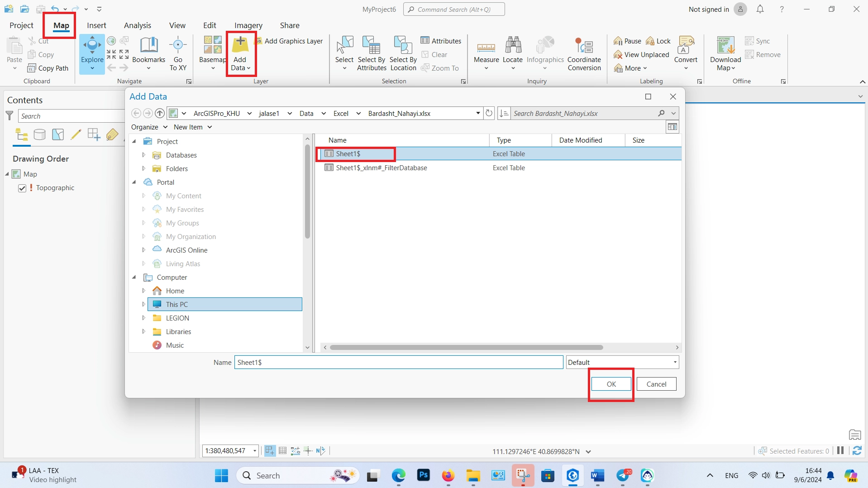The image size is (868, 488).
Task: Toggle the grid in map status bar
Action: point(283,450)
